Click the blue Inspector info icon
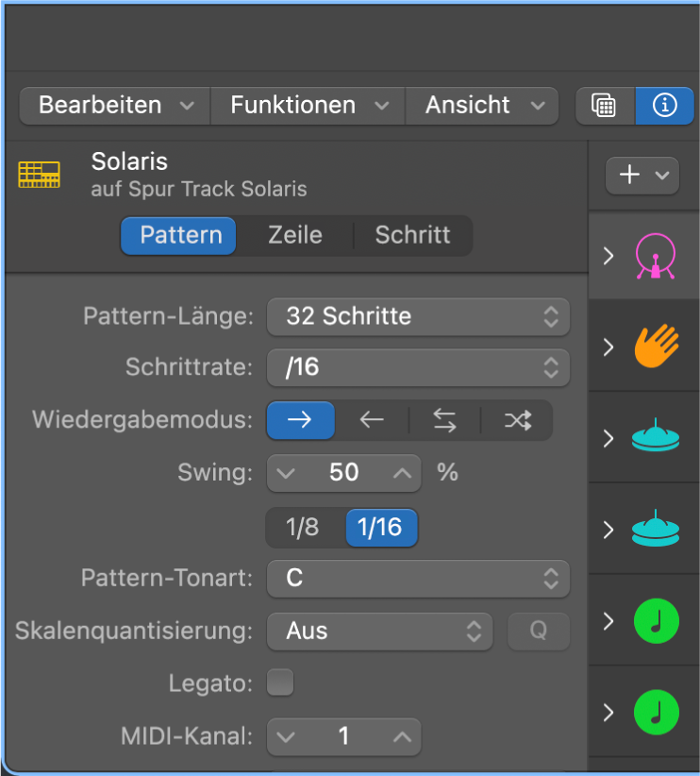Viewport: 700px width, 776px height. pyautogui.click(x=664, y=105)
